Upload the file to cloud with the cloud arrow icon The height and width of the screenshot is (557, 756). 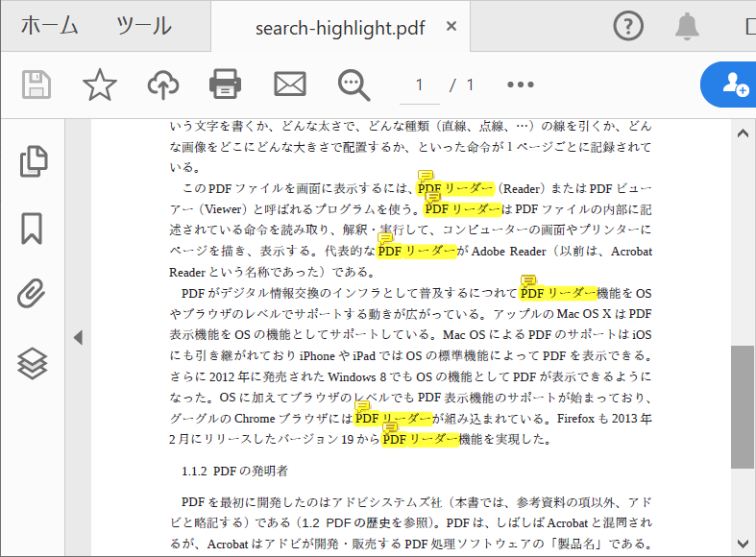click(x=163, y=85)
